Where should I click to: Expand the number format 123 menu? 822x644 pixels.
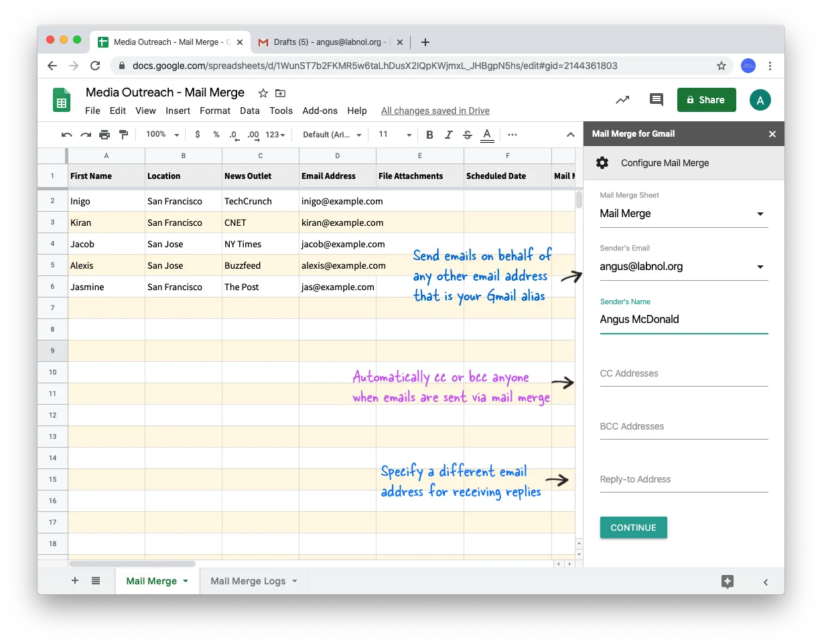point(273,135)
